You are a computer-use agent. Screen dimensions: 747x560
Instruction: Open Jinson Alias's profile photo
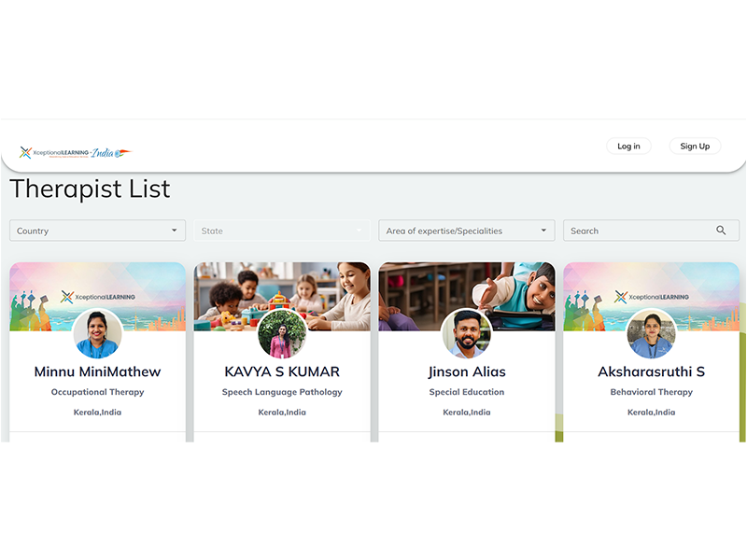point(466,334)
